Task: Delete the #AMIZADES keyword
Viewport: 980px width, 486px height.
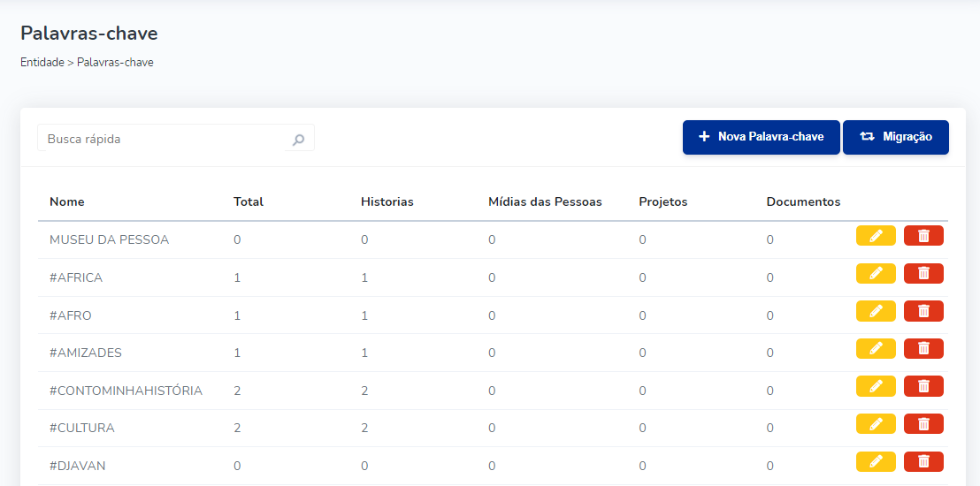Action: click(923, 348)
